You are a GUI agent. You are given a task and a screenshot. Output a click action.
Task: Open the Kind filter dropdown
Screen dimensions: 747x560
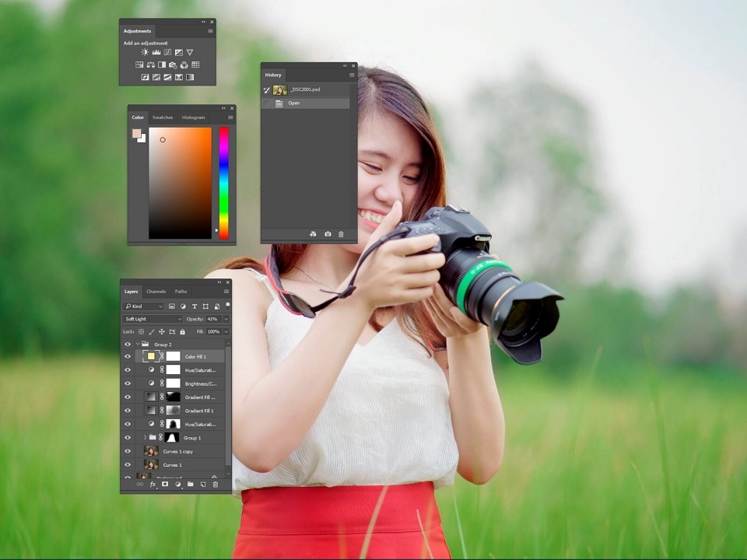click(143, 306)
